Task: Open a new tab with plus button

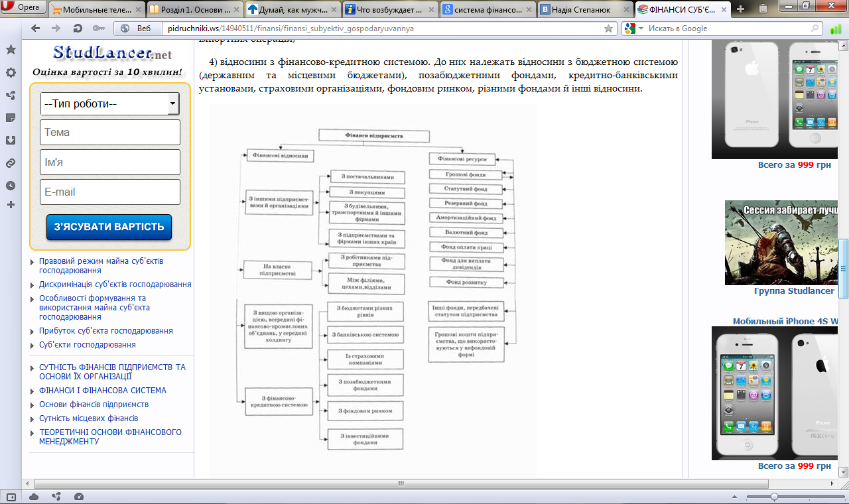Action: click(741, 9)
